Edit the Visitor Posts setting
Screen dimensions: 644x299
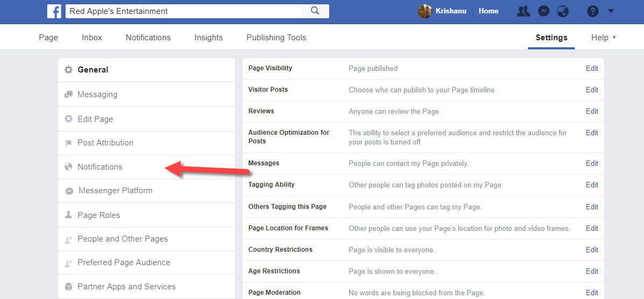592,90
